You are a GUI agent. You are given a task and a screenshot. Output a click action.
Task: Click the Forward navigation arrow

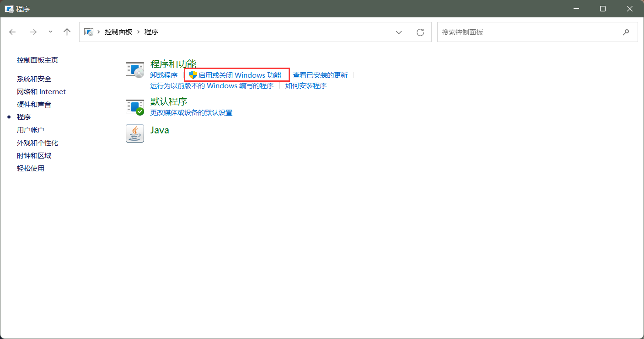coord(33,32)
